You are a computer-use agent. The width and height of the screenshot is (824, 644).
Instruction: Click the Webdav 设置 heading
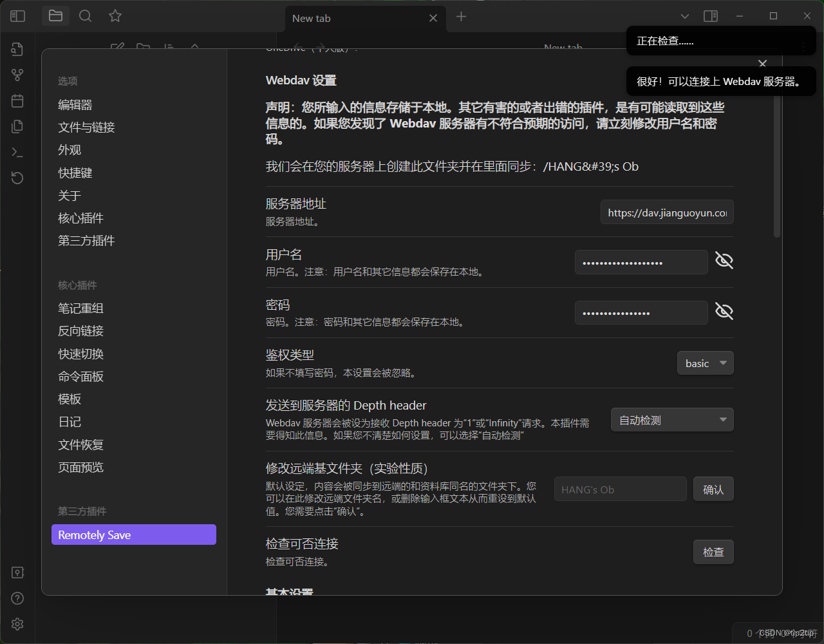pyautogui.click(x=301, y=80)
